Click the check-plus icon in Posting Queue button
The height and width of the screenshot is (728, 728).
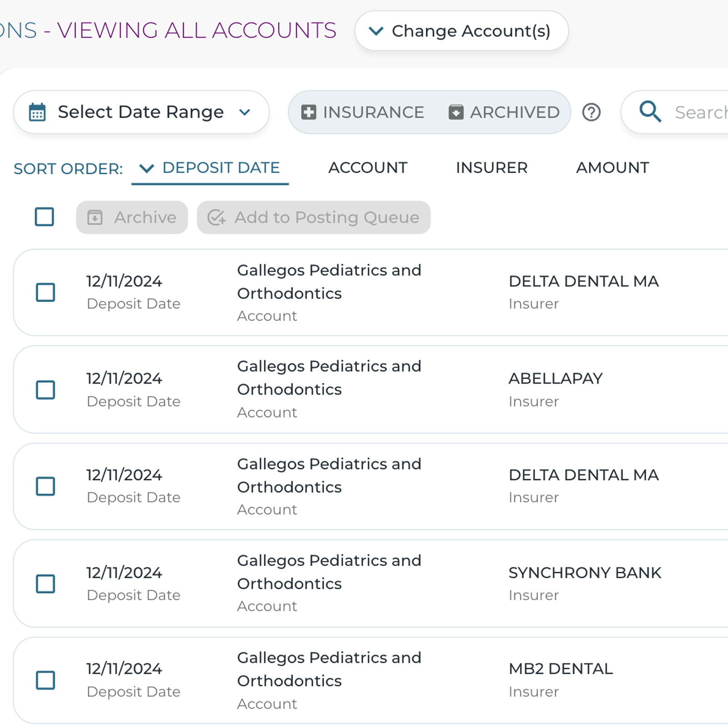(216, 217)
